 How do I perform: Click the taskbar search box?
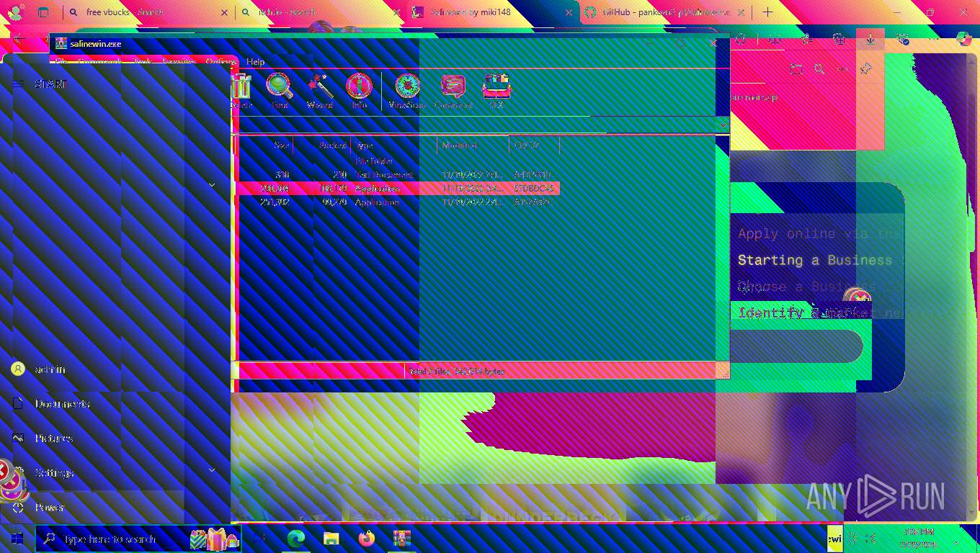[x=137, y=539]
